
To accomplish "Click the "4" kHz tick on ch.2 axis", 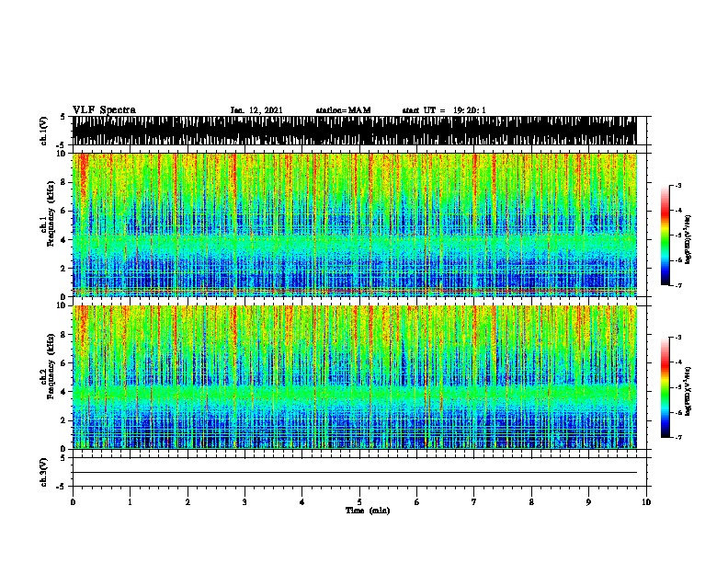I will pyautogui.click(x=64, y=392).
